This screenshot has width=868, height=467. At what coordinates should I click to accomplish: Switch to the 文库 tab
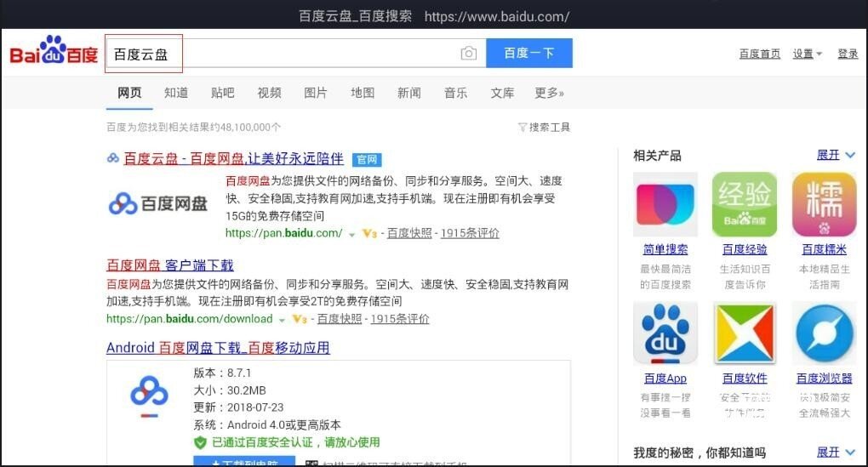[x=502, y=93]
